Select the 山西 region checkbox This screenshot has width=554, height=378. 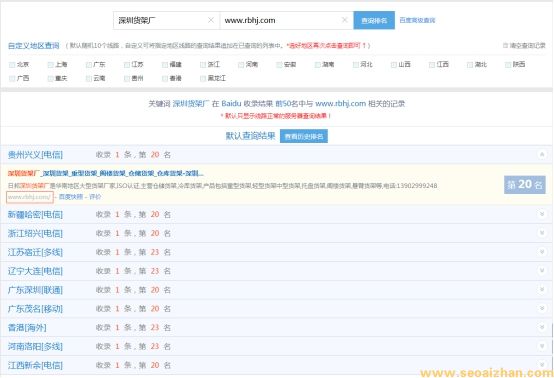(394, 65)
